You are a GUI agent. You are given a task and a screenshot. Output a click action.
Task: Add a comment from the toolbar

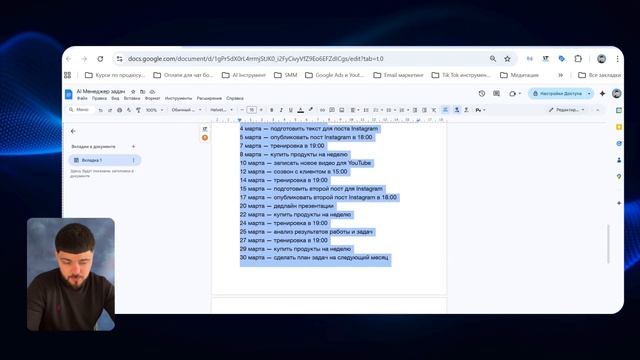332,110
